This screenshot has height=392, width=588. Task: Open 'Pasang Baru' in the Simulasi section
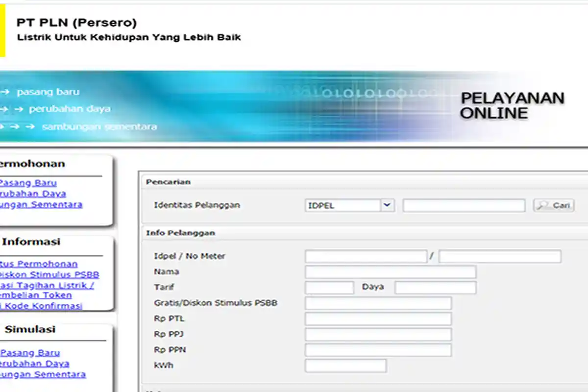(x=29, y=353)
